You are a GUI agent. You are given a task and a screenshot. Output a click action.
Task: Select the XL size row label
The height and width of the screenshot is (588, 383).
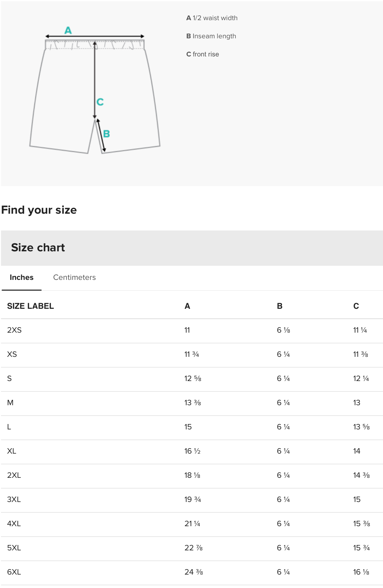pyautogui.click(x=12, y=451)
